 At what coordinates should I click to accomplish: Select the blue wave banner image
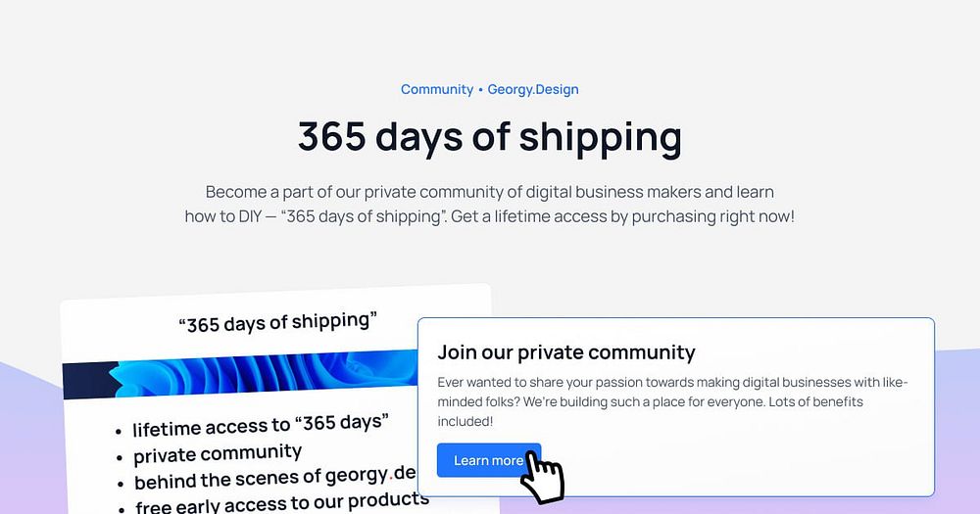[241, 373]
